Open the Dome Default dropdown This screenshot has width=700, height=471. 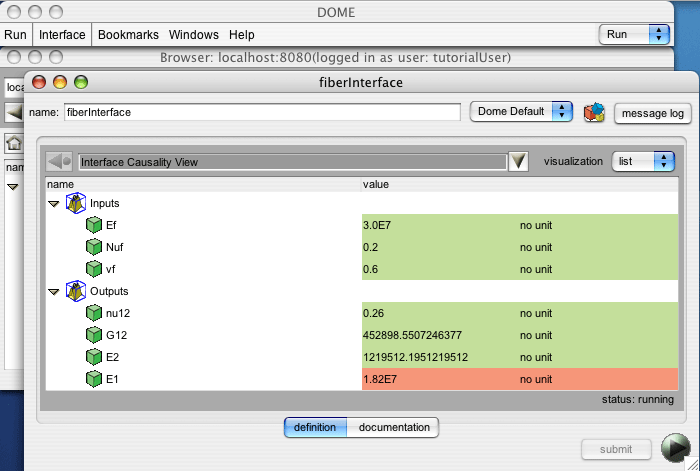[521, 112]
